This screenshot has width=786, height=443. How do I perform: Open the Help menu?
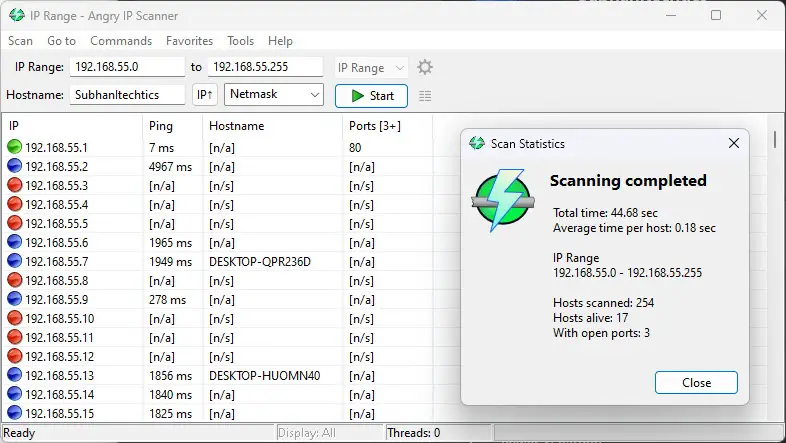pyautogui.click(x=280, y=41)
